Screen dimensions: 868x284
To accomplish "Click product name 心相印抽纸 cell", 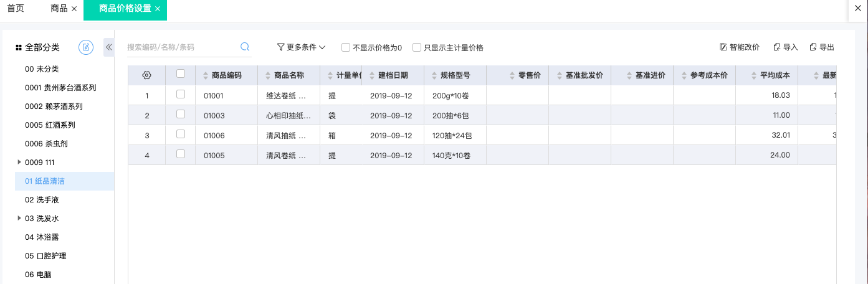I will pos(289,115).
